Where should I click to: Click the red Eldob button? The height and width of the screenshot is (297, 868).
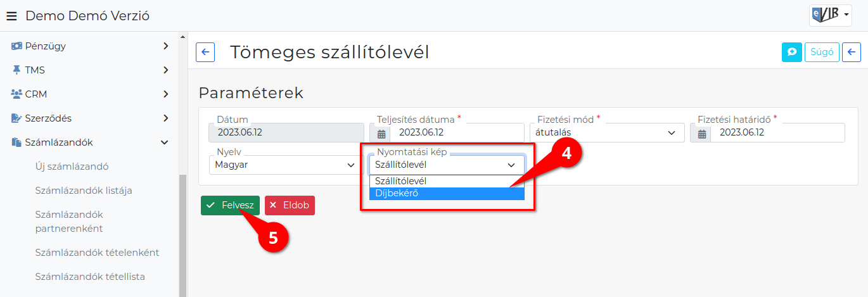(290, 205)
